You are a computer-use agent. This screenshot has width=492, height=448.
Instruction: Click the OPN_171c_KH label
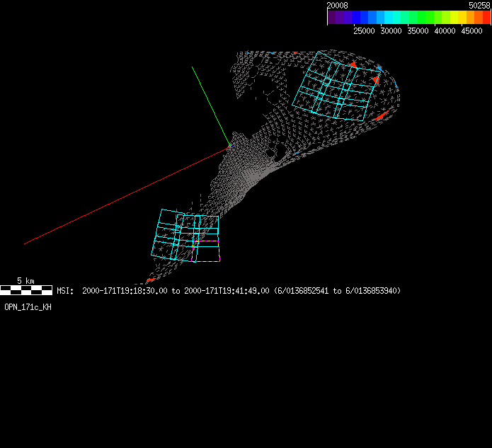(28, 307)
